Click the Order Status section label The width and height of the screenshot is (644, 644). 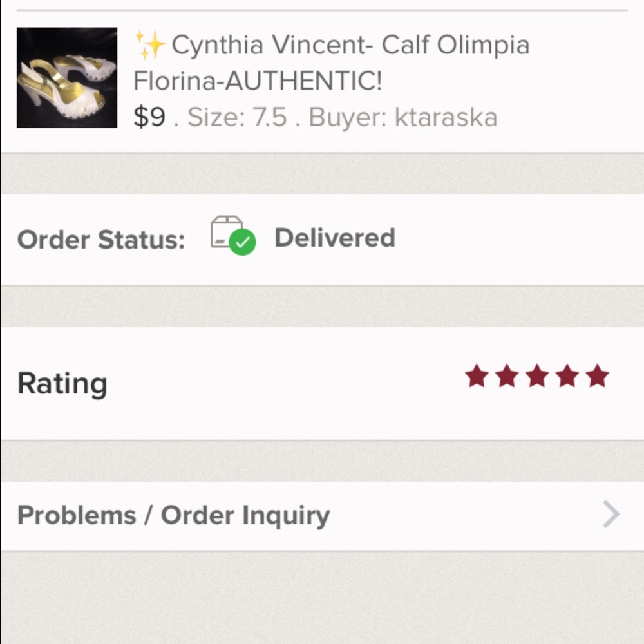click(100, 239)
